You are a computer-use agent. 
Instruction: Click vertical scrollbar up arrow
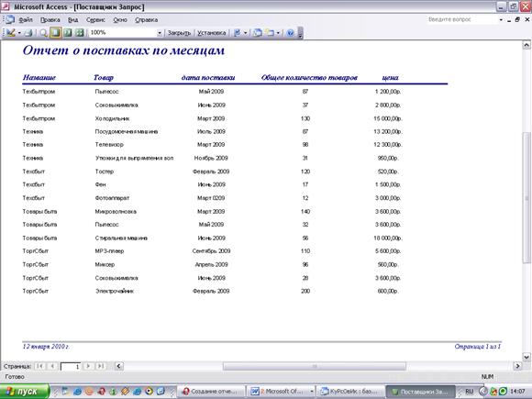(x=526, y=45)
